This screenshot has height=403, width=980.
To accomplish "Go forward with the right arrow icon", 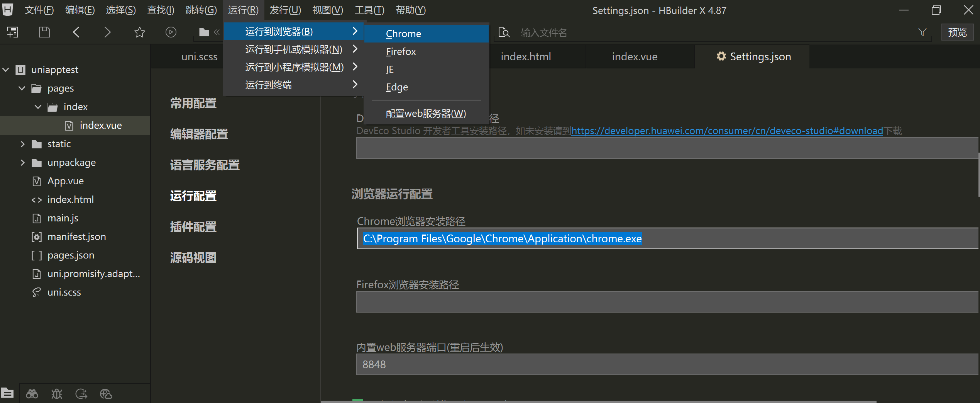I will click(x=107, y=32).
